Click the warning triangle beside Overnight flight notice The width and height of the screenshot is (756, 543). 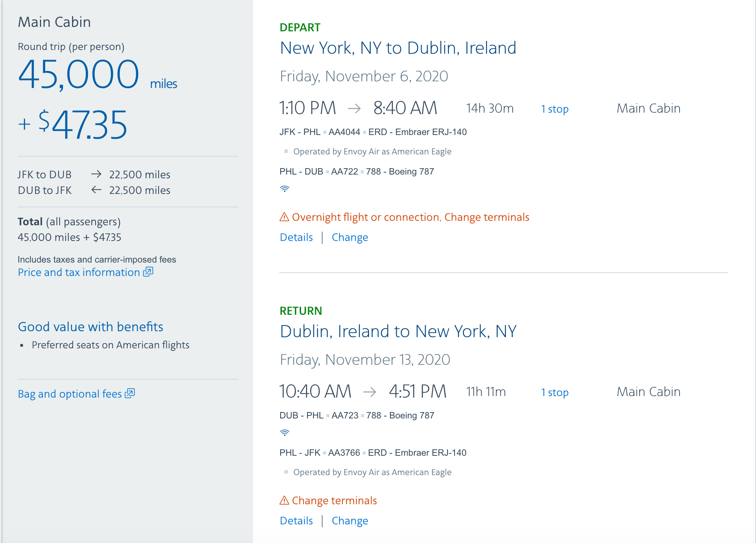pyautogui.click(x=284, y=217)
